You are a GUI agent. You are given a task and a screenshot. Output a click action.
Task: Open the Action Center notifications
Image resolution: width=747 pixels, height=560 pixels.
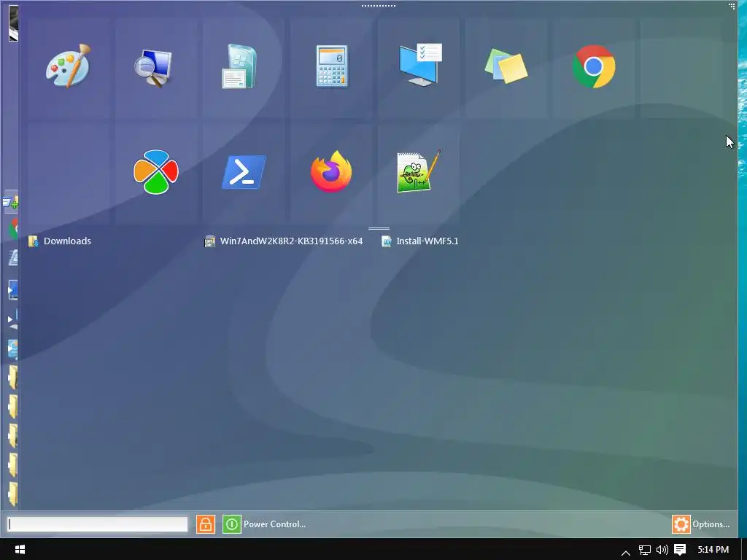(680, 550)
